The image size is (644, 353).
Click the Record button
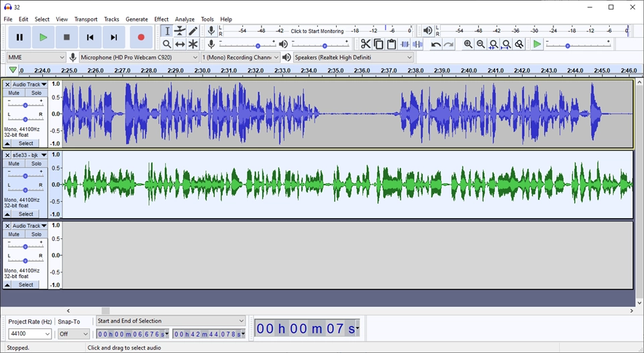point(141,38)
